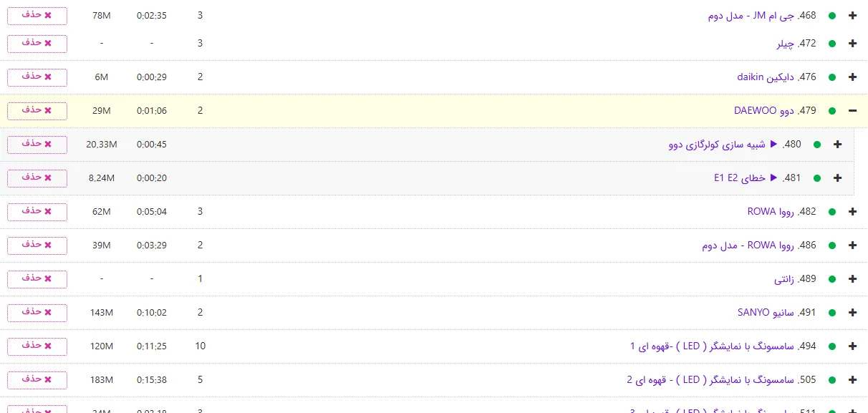Expand the 486 ROWA second model row
The height and width of the screenshot is (413, 868).
pos(852,246)
